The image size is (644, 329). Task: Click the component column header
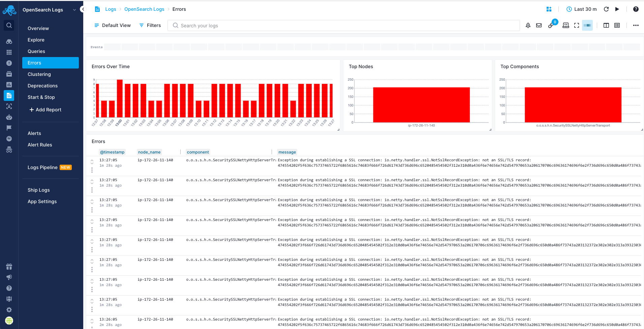tap(198, 152)
